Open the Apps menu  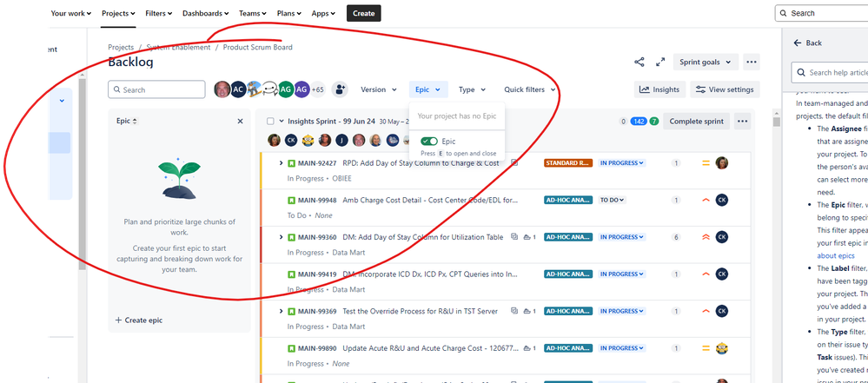pyautogui.click(x=323, y=13)
